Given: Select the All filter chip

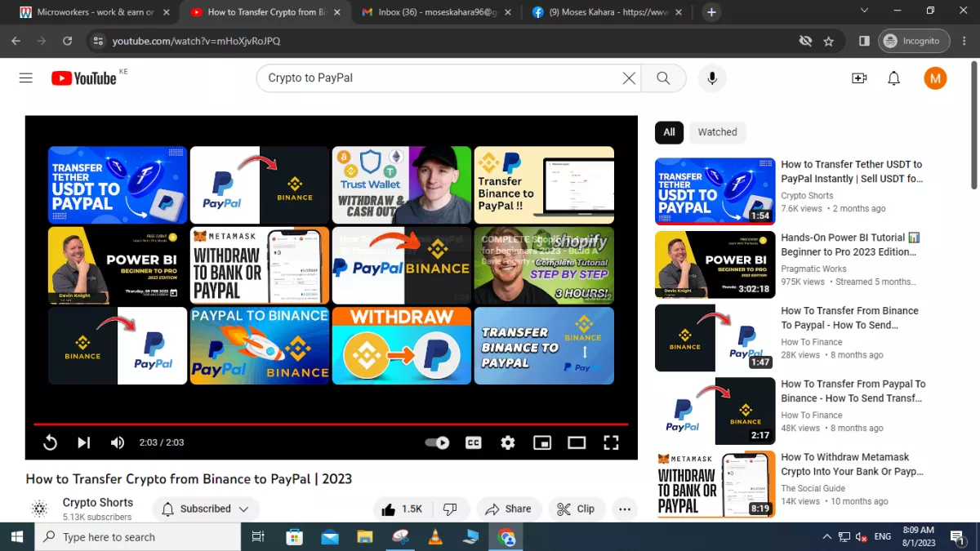Looking at the screenshot, I should coord(669,132).
